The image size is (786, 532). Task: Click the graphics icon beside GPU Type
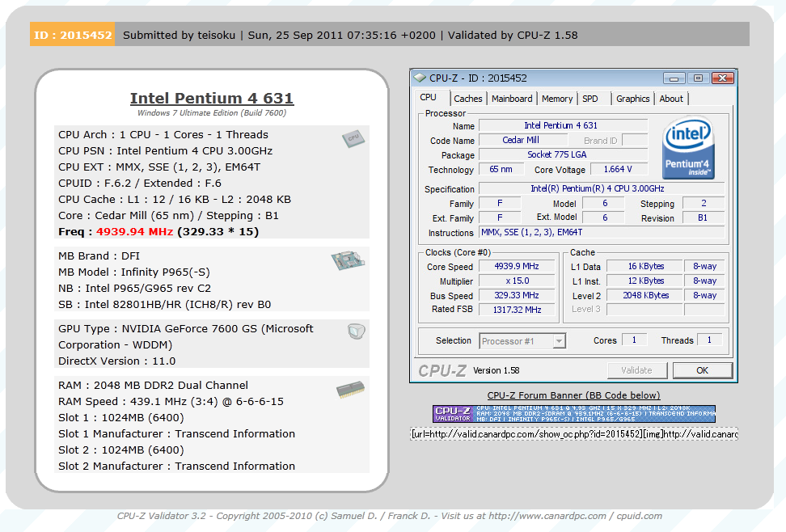click(x=357, y=331)
